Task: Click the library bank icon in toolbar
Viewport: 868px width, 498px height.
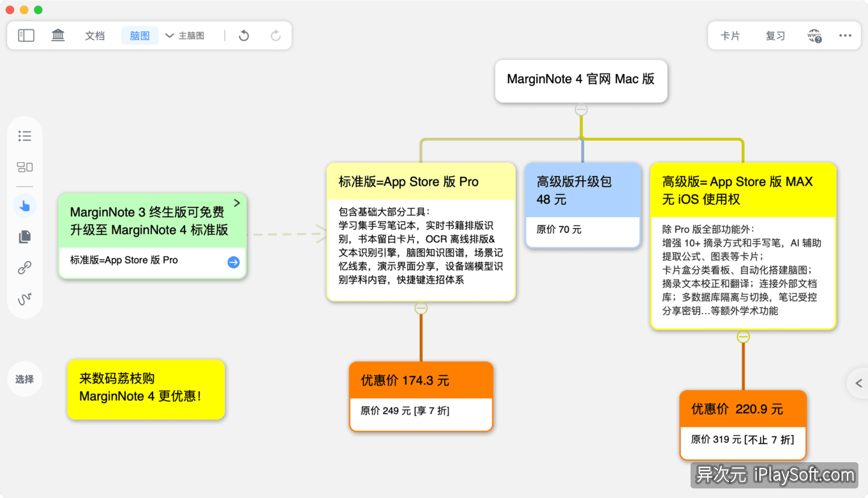Action: pos(57,35)
